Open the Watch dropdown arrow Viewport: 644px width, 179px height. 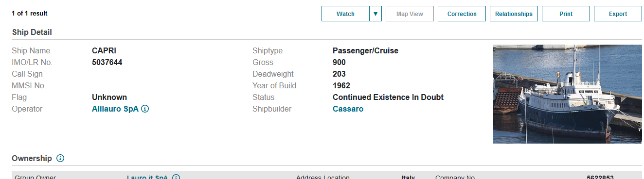pyautogui.click(x=376, y=14)
